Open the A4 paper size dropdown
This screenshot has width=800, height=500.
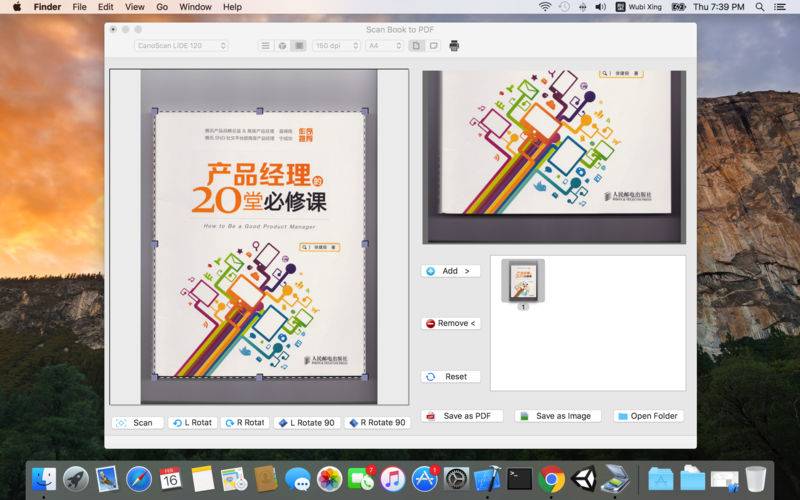coord(385,46)
